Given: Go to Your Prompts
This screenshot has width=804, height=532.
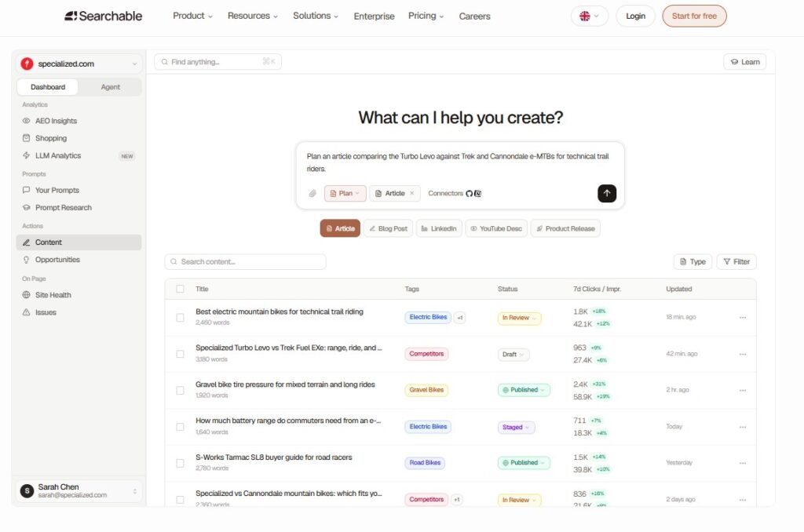Looking at the screenshot, I should 79,190.
